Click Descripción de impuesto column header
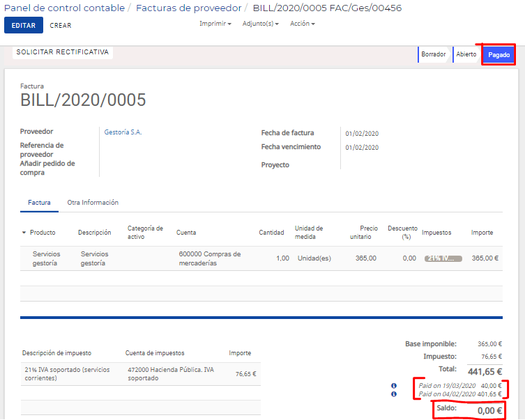The height and width of the screenshot is (420, 525). [56, 353]
